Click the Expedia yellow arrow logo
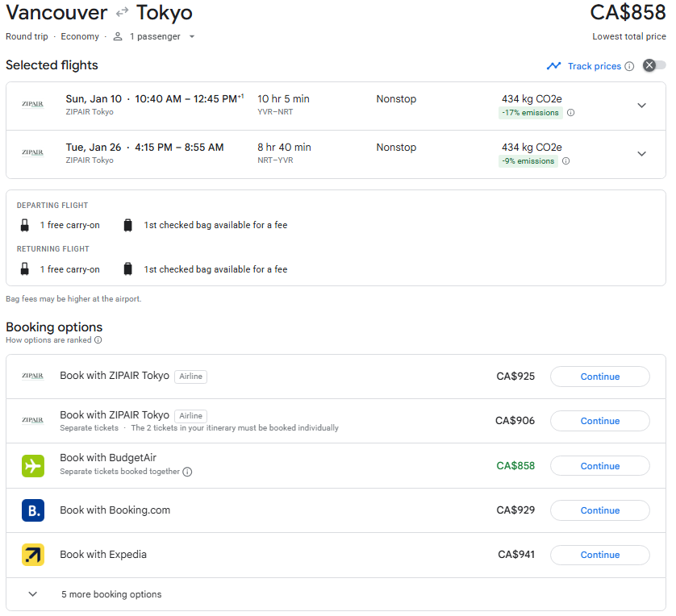Viewport: 676px width, 616px height. point(33,555)
